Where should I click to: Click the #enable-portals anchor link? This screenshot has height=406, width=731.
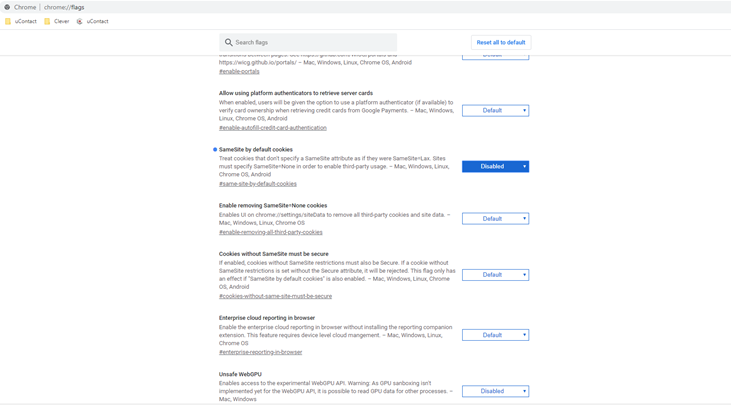(239, 72)
